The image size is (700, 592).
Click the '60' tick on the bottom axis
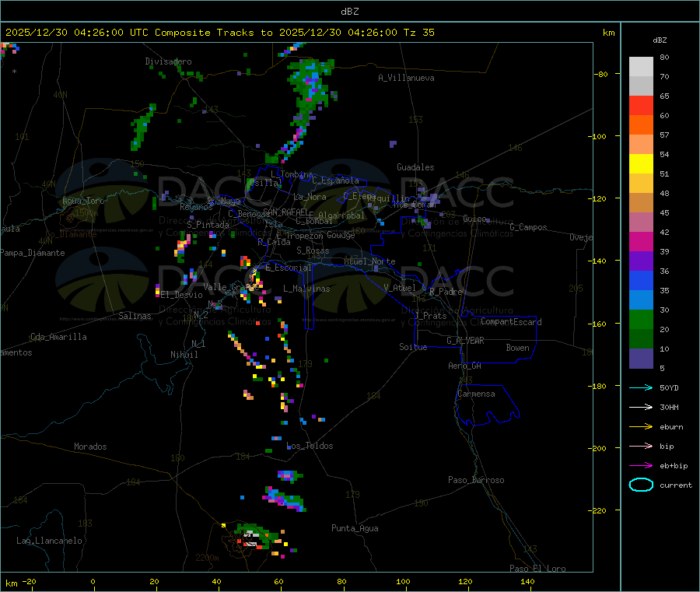[278, 581]
